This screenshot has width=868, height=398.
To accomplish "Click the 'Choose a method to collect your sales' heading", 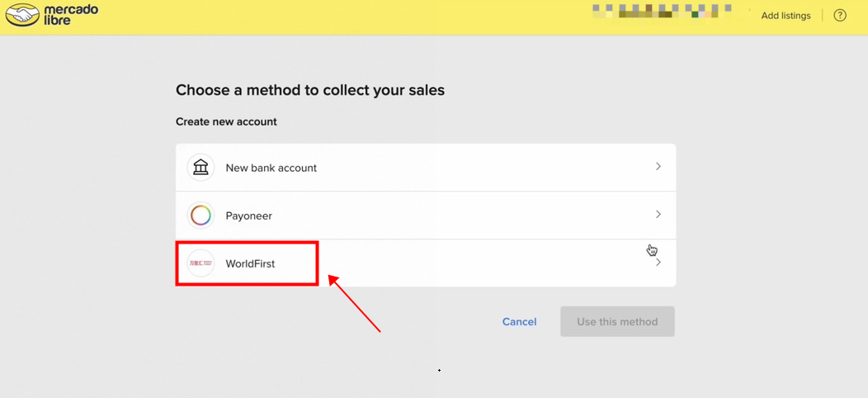I will pos(310,90).
